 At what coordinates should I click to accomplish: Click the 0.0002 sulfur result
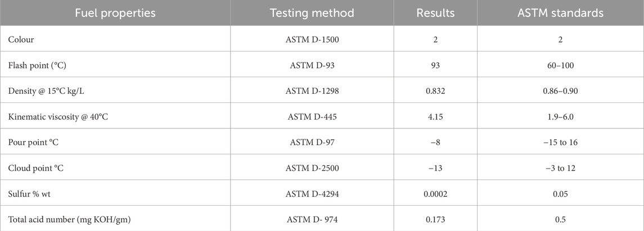point(435,193)
